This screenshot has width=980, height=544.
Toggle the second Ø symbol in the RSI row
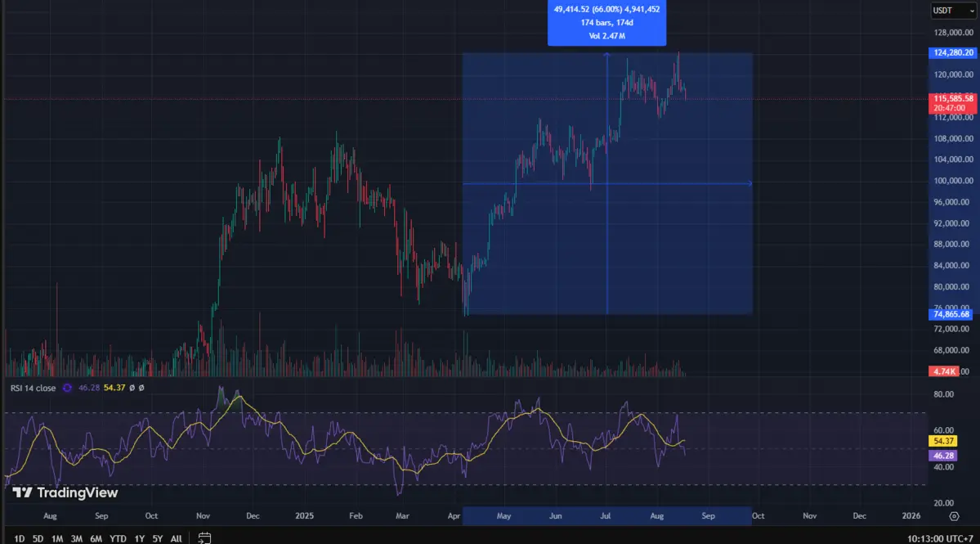pyautogui.click(x=141, y=388)
